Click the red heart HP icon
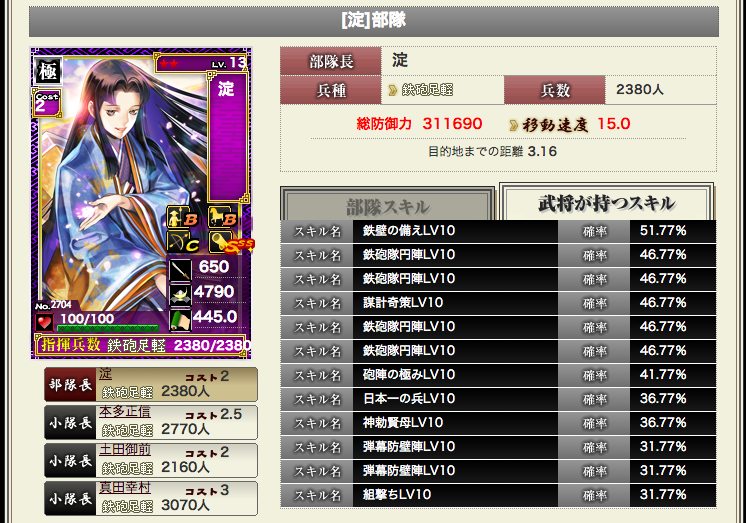 coord(44,323)
